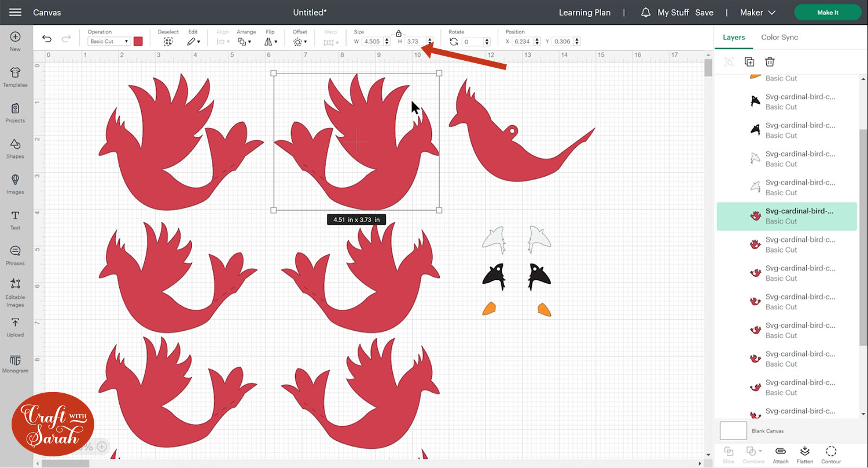Click the canvas horizontal scrollbar

click(x=65, y=463)
